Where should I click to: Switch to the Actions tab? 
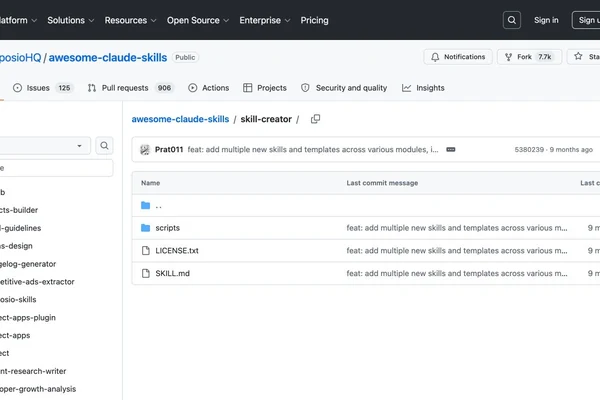tap(209, 88)
